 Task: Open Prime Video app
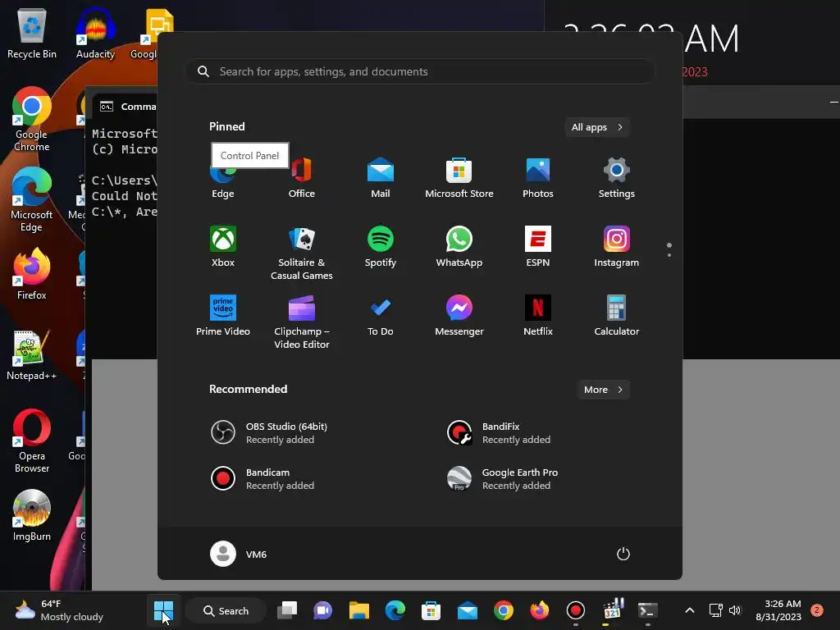pyautogui.click(x=223, y=316)
